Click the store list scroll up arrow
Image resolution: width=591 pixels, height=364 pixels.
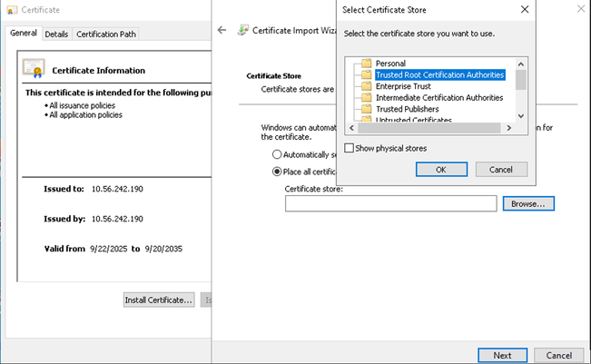coord(521,63)
